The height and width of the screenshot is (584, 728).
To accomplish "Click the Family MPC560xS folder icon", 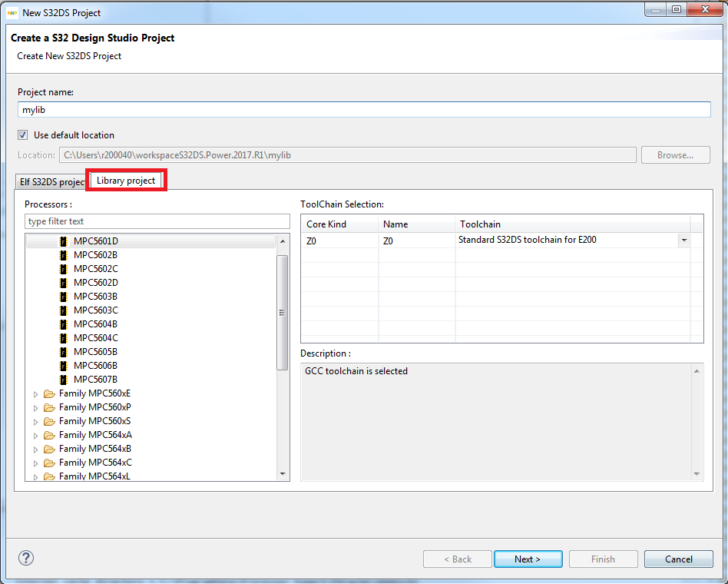I will (49, 421).
